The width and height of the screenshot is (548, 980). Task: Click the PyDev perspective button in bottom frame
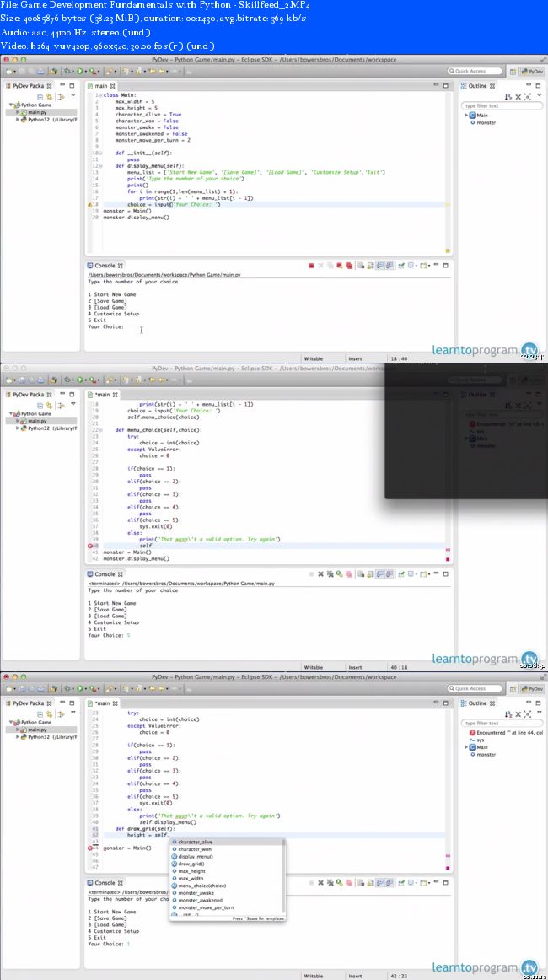pyautogui.click(x=532, y=688)
